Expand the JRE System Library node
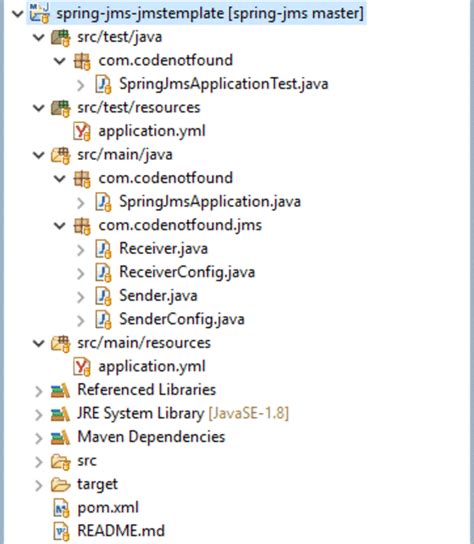474x544 pixels. tap(39, 415)
